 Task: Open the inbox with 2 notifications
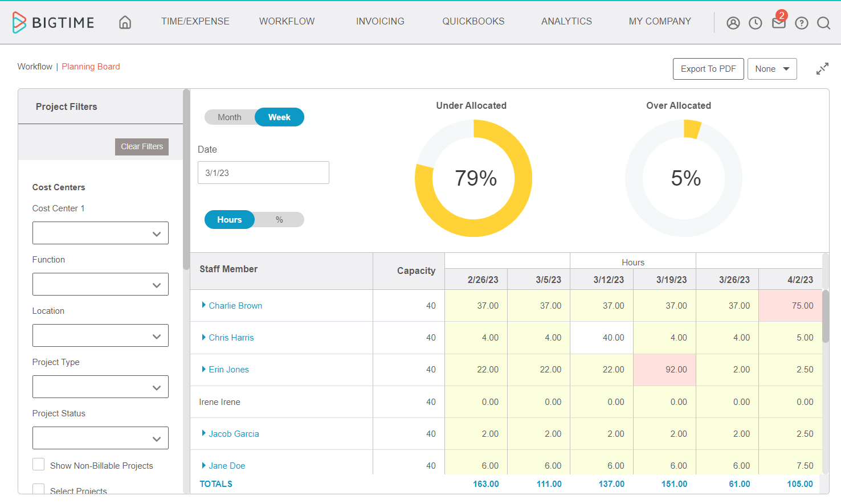coord(778,22)
